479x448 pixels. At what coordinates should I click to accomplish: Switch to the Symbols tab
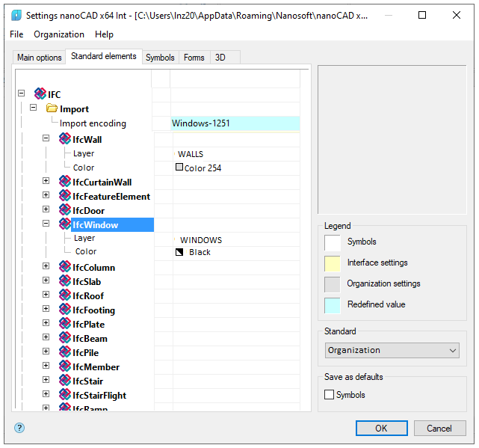point(160,58)
